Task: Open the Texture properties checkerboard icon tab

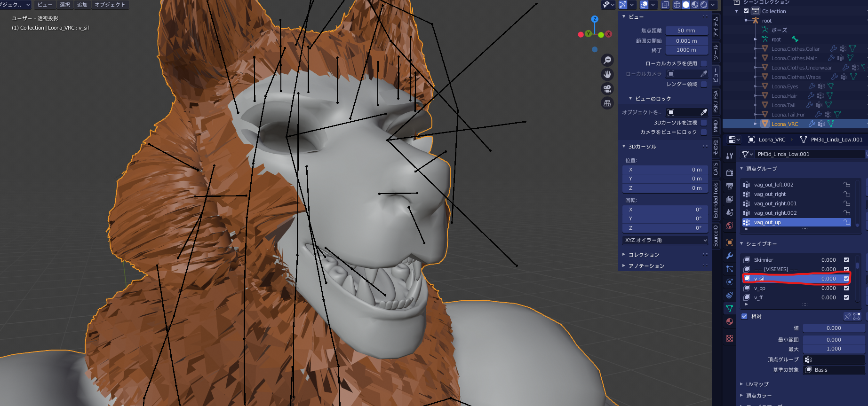Action: [730, 338]
